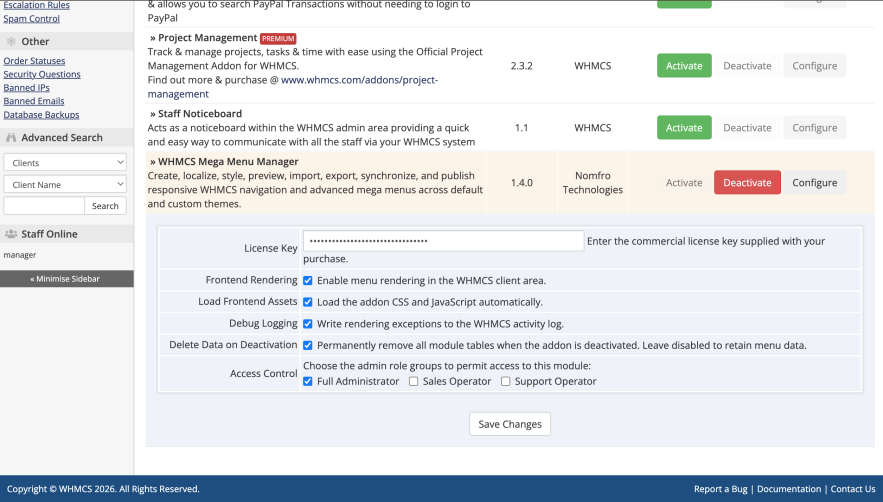883x502 pixels.
Task: Activate the Project Management addon
Action: coord(684,66)
